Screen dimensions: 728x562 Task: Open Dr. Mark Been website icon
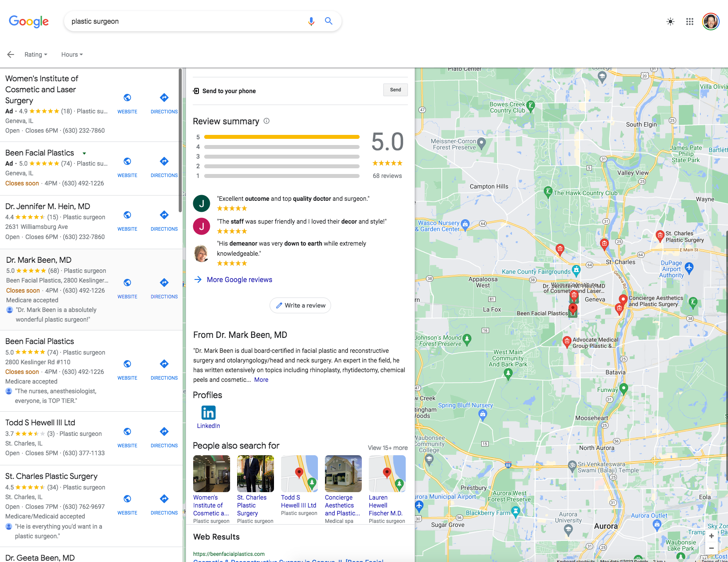pyautogui.click(x=127, y=283)
